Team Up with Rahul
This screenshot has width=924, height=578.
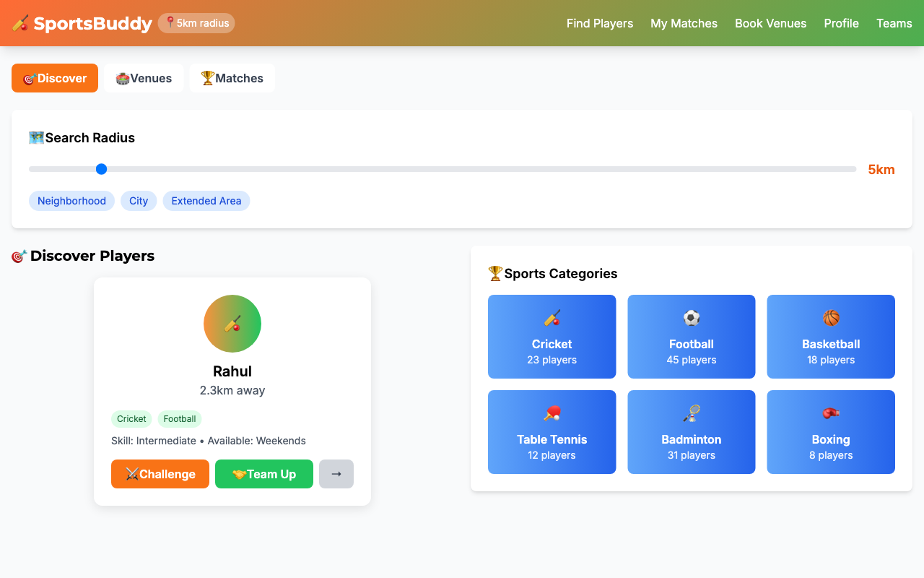coord(263,474)
